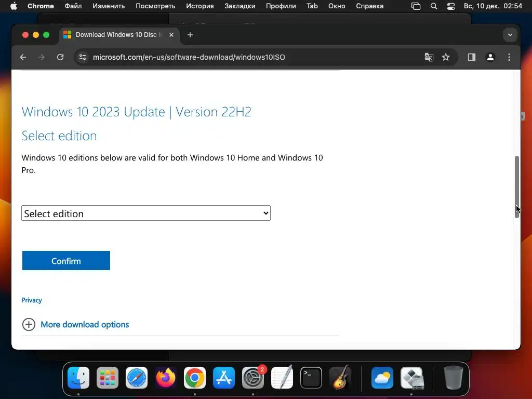Open the Select edition dropdown
The image size is (532, 399).
pyautogui.click(x=146, y=213)
